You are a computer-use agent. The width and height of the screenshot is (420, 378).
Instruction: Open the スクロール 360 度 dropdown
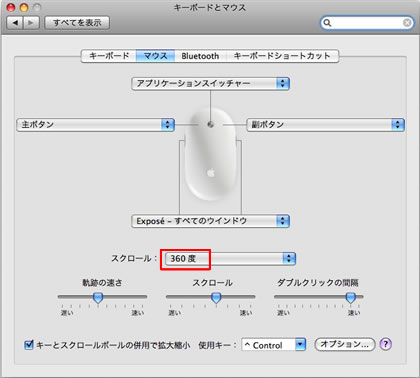[x=230, y=258]
